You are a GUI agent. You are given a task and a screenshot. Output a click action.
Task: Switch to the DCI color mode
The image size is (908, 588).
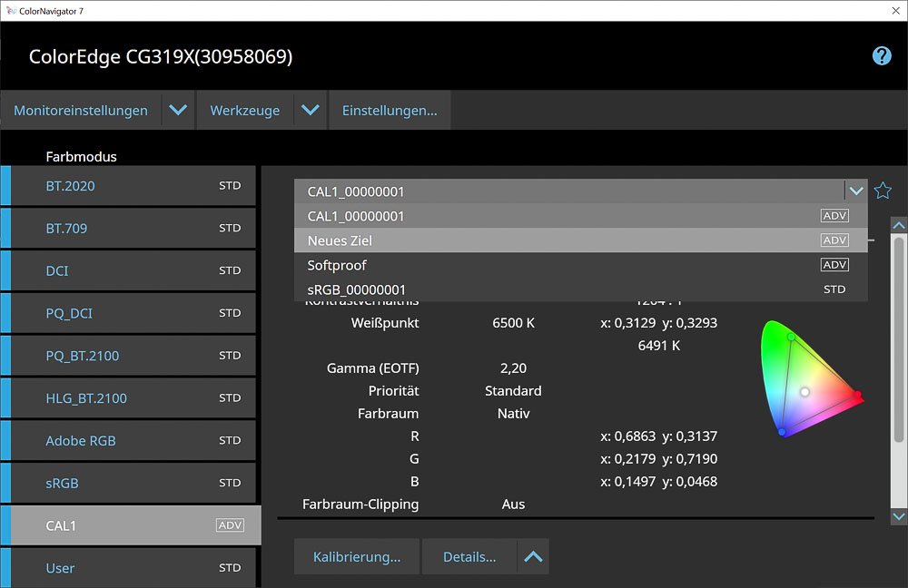coord(133,270)
